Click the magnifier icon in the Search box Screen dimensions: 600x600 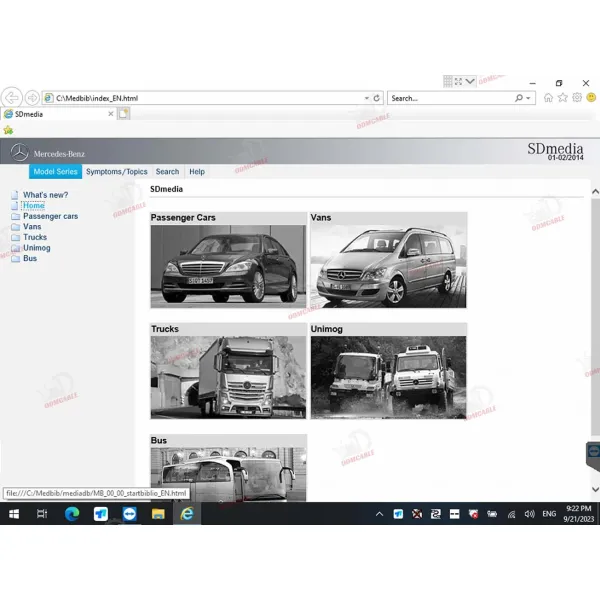tap(518, 98)
